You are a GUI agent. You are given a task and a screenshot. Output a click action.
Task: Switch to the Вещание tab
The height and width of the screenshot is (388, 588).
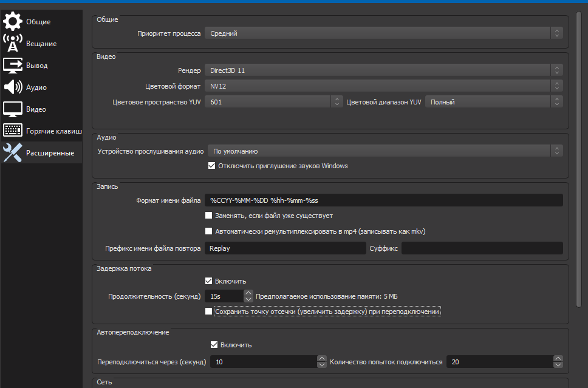[41, 44]
